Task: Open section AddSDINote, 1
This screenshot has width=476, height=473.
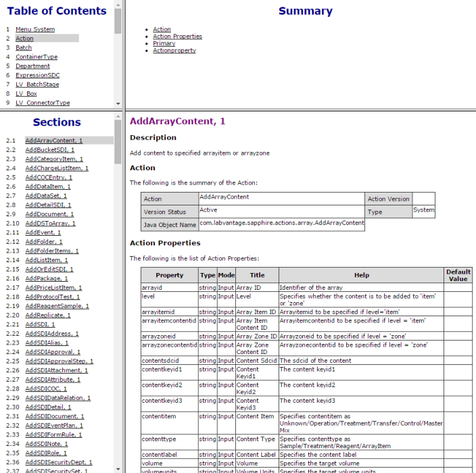Action: [x=47, y=444]
